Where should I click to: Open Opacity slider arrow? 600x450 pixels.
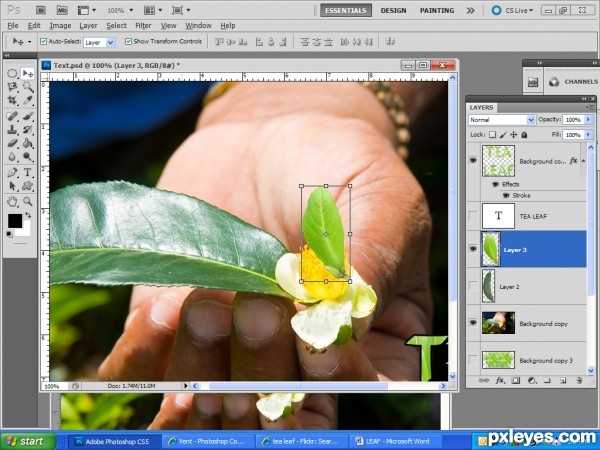point(588,120)
